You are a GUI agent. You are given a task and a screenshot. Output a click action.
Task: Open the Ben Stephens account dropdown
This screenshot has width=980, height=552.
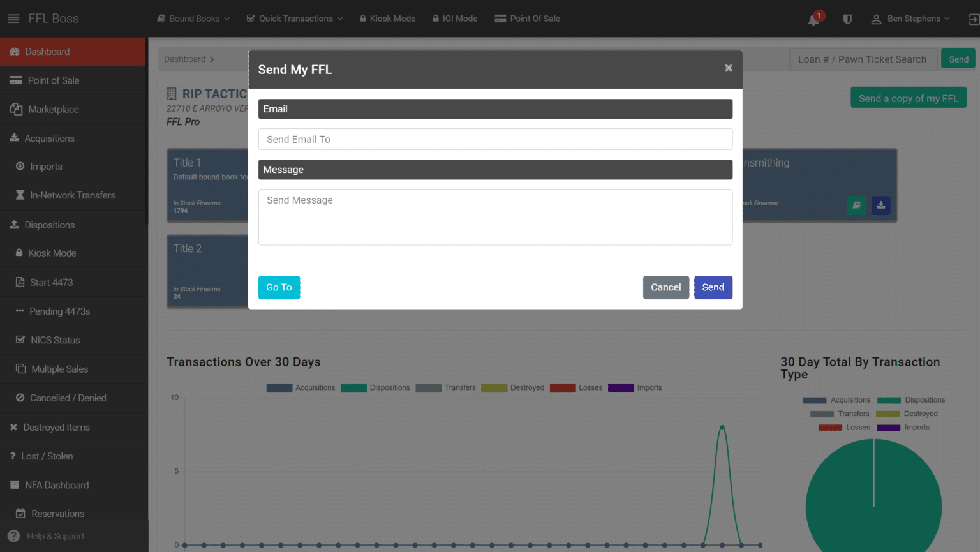tap(910, 19)
